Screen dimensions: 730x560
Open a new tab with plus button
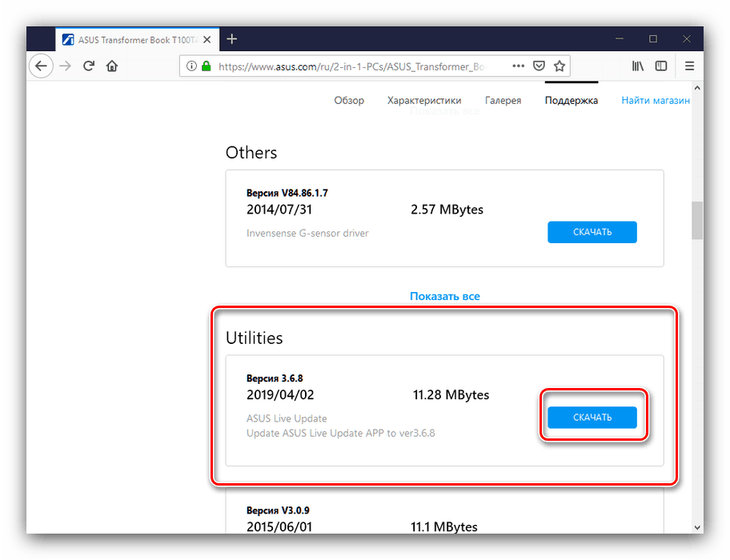tap(231, 39)
